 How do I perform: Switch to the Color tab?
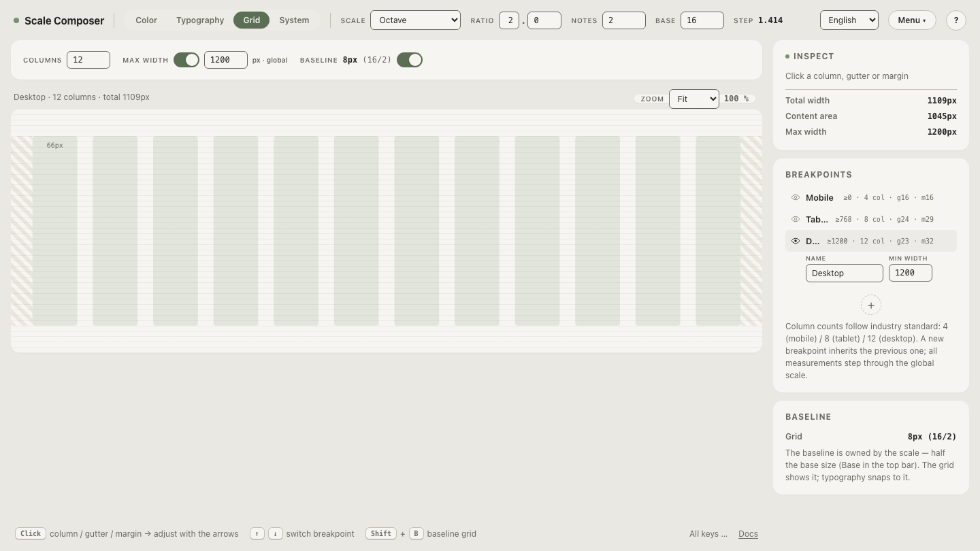(146, 20)
